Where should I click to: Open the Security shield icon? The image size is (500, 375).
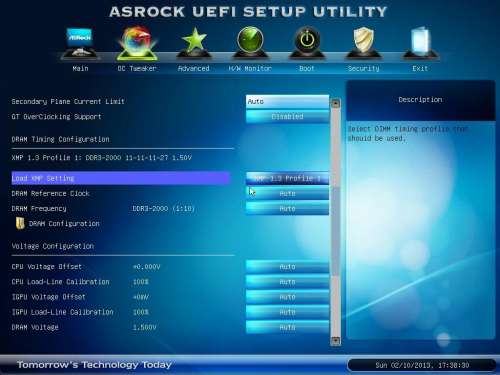[x=363, y=42]
